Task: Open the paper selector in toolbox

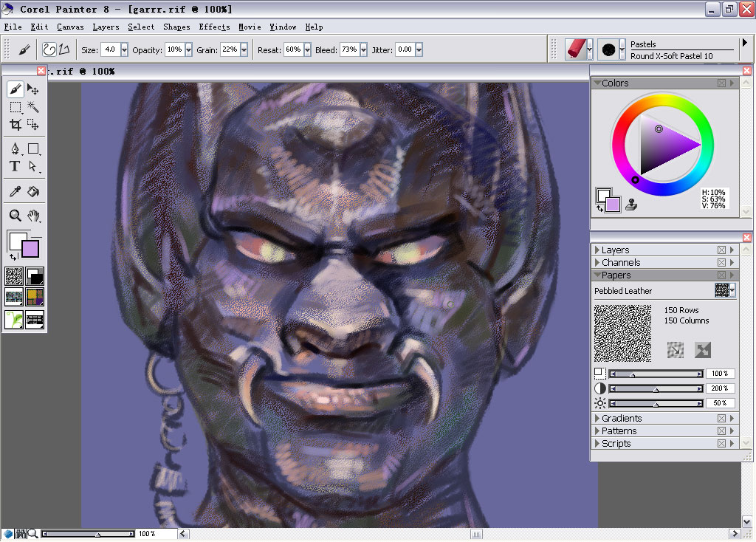Action: point(14,276)
